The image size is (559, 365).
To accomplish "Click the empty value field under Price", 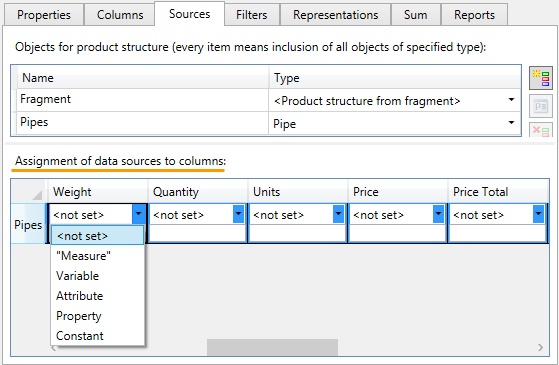I will [x=398, y=234].
